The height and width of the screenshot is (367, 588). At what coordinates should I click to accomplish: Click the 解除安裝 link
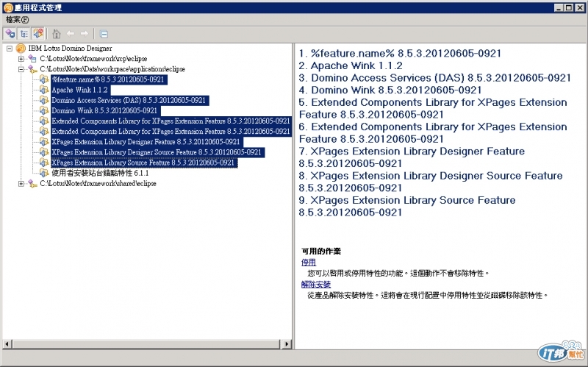tap(316, 285)
